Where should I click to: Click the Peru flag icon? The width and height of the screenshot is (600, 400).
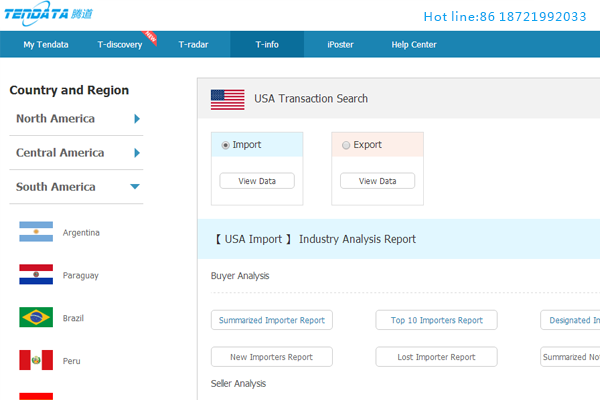[x=36, y=360]
